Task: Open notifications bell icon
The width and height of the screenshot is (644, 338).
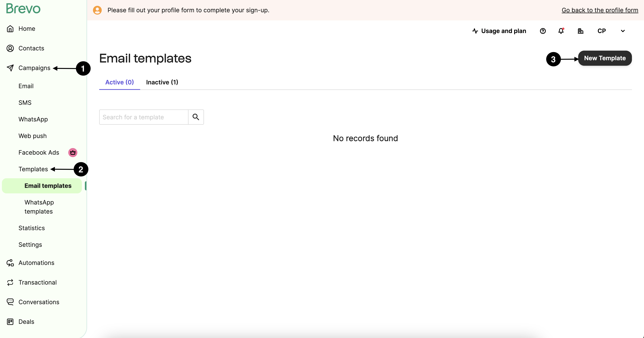Action: [561, 31]
